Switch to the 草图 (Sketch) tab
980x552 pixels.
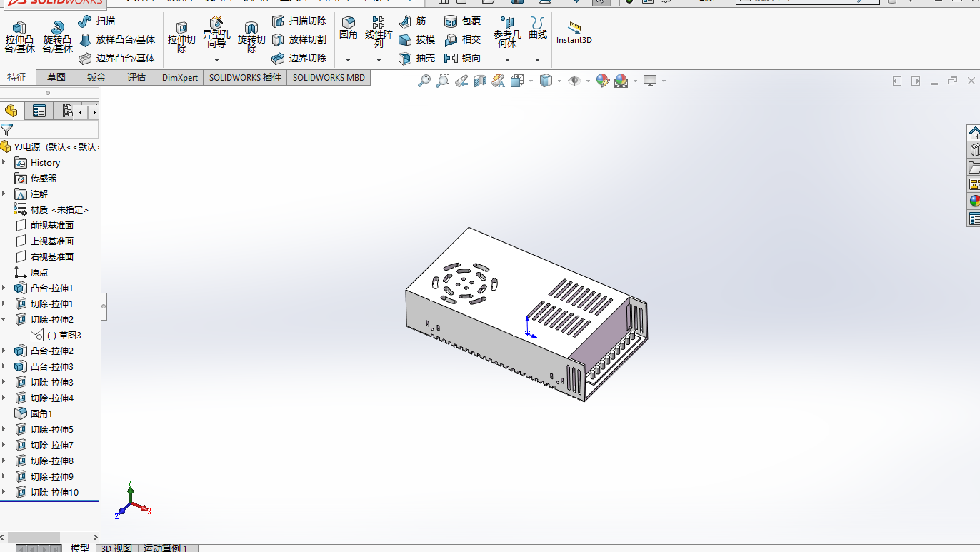[x=55, y=76]
